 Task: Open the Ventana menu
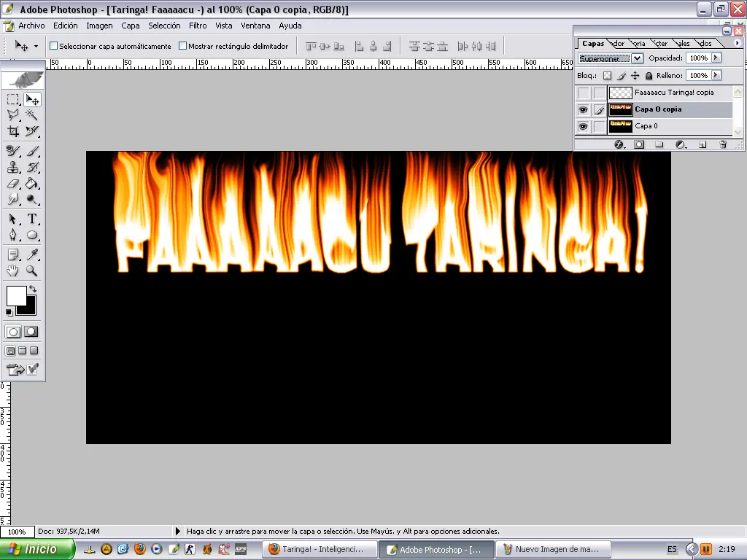pyautogui.click(x=255, y=26)
